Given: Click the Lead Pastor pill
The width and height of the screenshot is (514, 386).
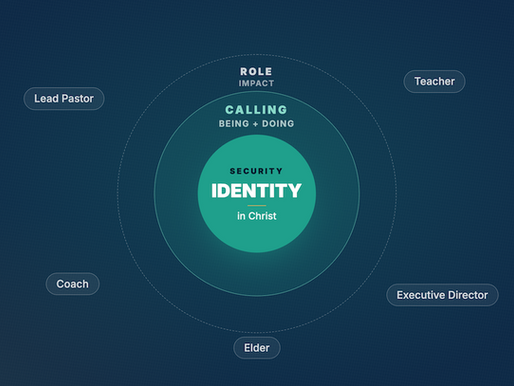Looking at the screenshot, I should (x=64, y=99).
